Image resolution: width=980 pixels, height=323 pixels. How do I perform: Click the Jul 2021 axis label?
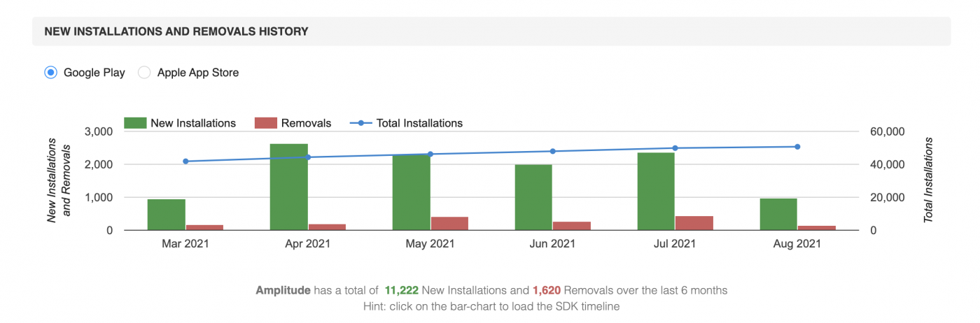675,244
